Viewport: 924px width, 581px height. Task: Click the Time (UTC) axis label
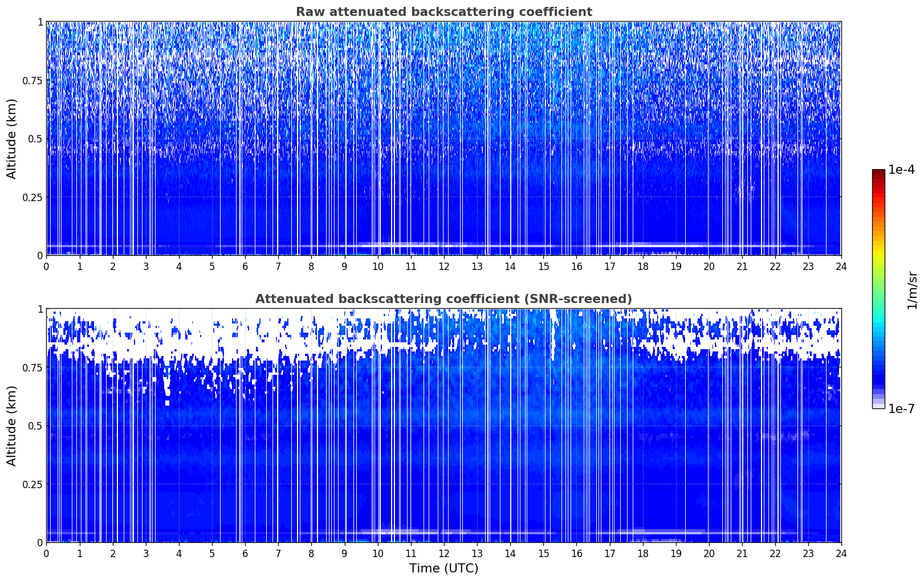pyautogui.click(x=443, y=568)
